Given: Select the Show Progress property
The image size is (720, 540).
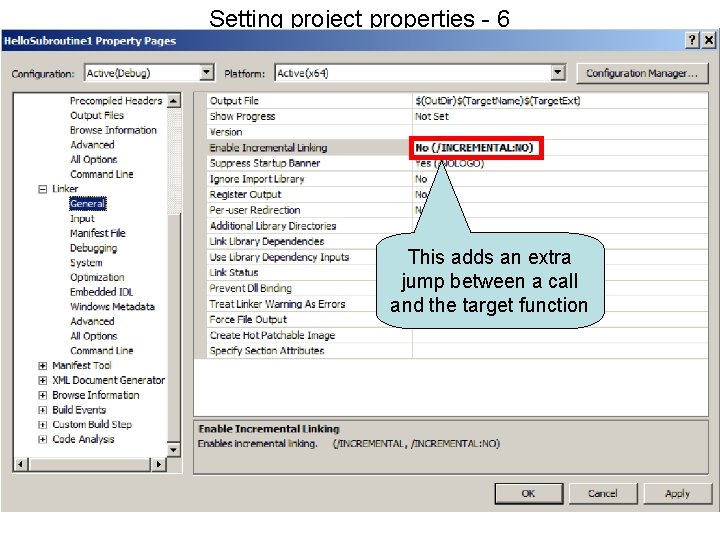Looking at the screenshot, I should [x=458, y=117].
